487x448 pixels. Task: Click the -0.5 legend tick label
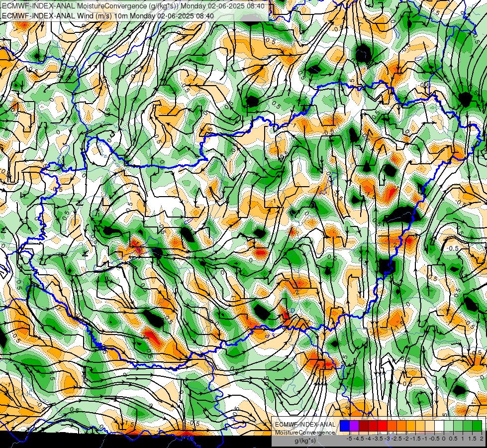(434, 439)
